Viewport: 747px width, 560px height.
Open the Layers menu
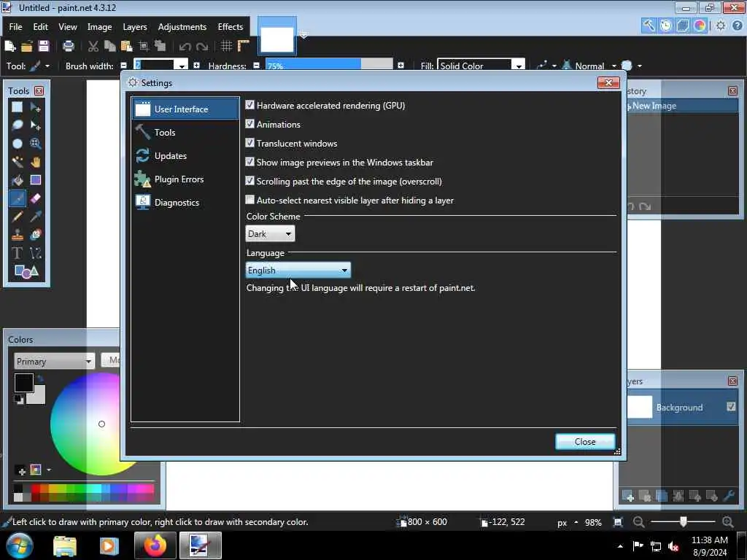(x=135, y=27)
